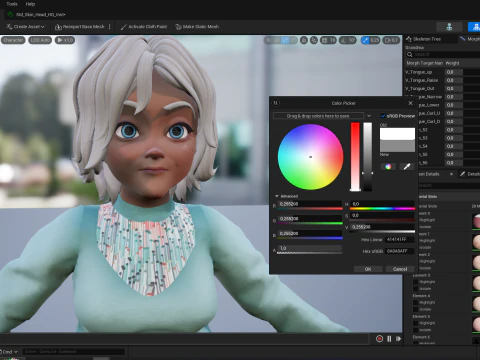Viewport: 480px width, 360px height.
Task: Select the highlighted scale transform tool in viewport
Action: (285, 40)
